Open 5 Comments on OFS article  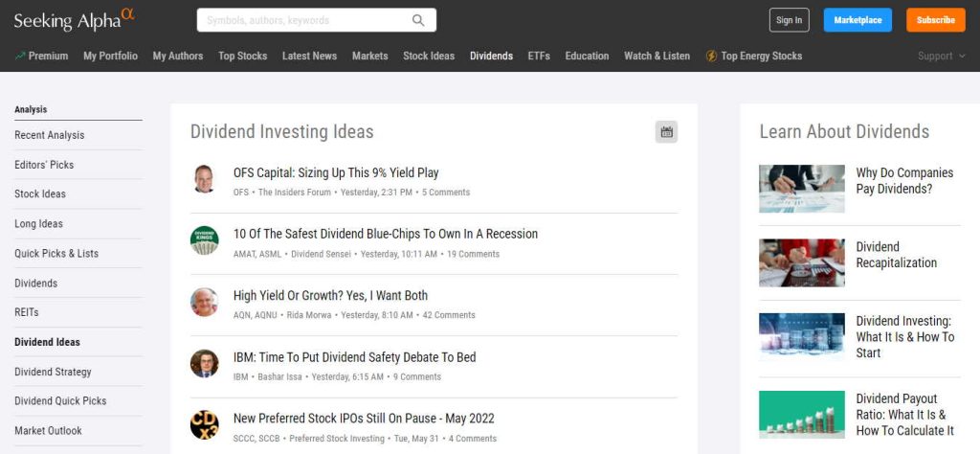click(446, 193)
